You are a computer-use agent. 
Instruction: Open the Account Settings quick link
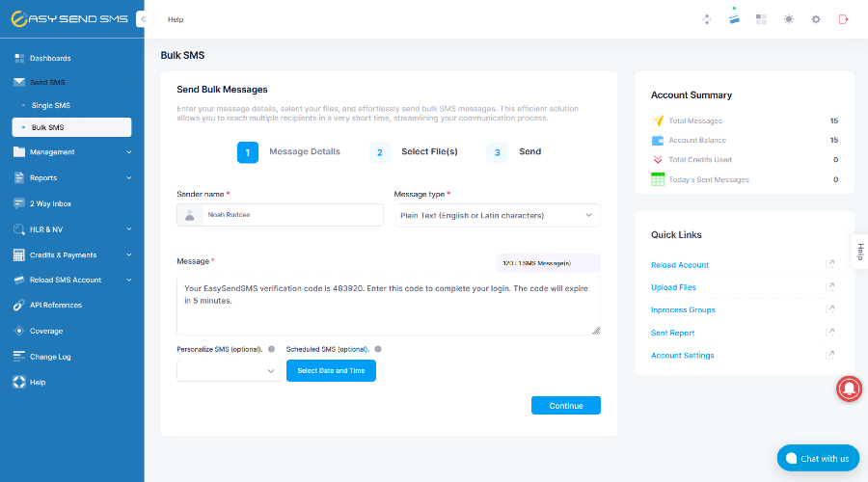[x=683, y=356]
